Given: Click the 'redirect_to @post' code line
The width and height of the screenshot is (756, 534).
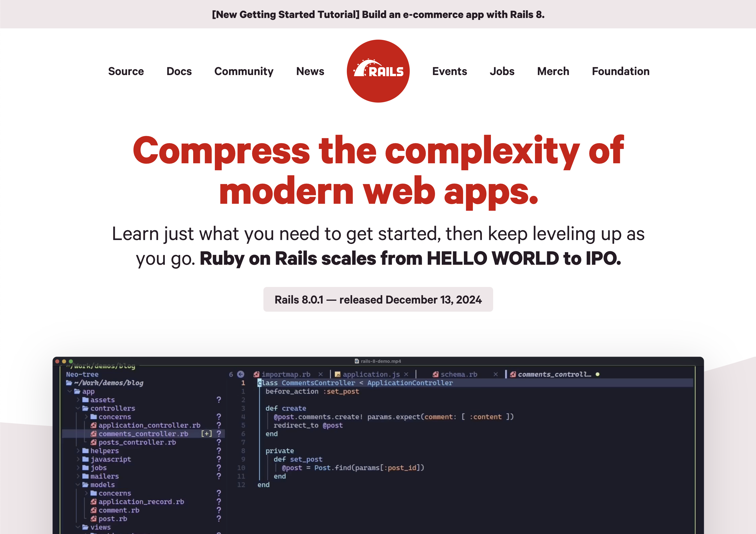Looking at the screenshot, I should pyautogui.click(x=308, y=425).
